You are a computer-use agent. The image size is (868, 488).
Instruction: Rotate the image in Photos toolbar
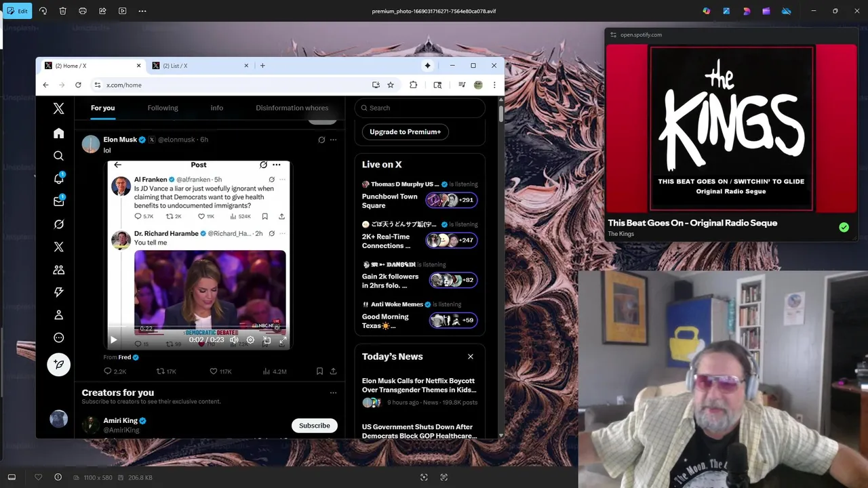pos(43,11)
